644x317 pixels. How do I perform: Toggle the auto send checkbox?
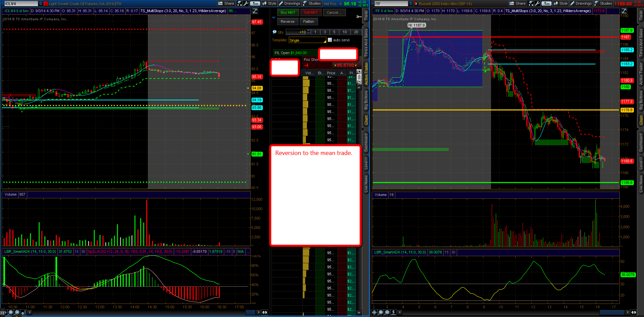click(330, 40)
